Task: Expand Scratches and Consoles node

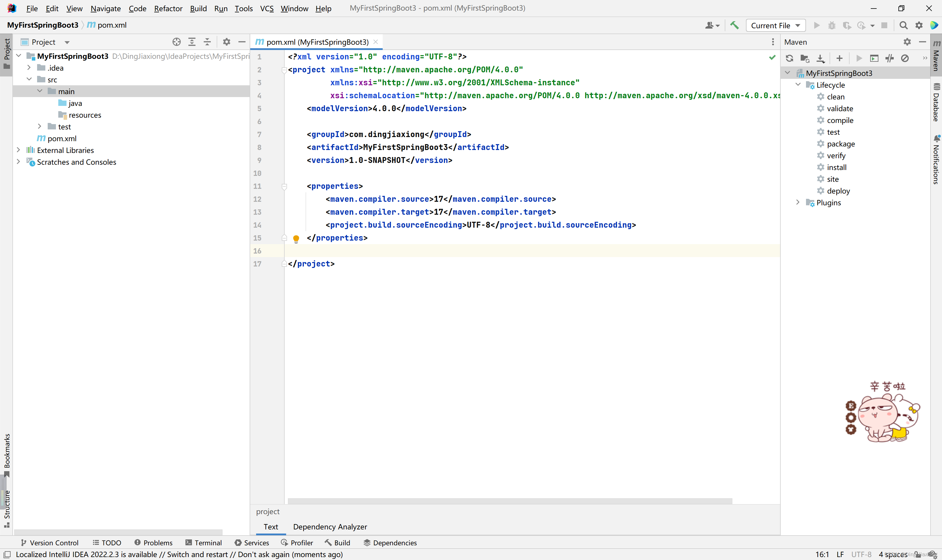Action: (19, 161)
